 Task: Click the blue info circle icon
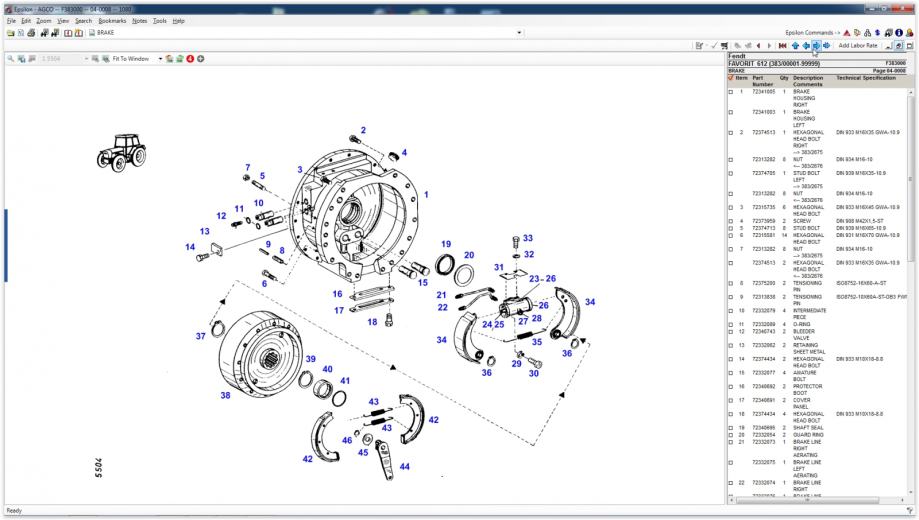[x=898, y=33]
